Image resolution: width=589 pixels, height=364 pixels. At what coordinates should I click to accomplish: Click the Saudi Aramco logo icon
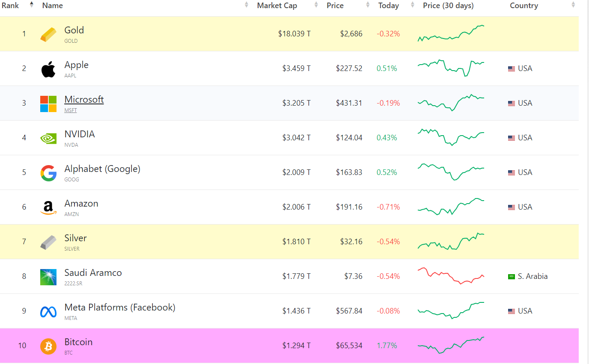click(48, 277)
